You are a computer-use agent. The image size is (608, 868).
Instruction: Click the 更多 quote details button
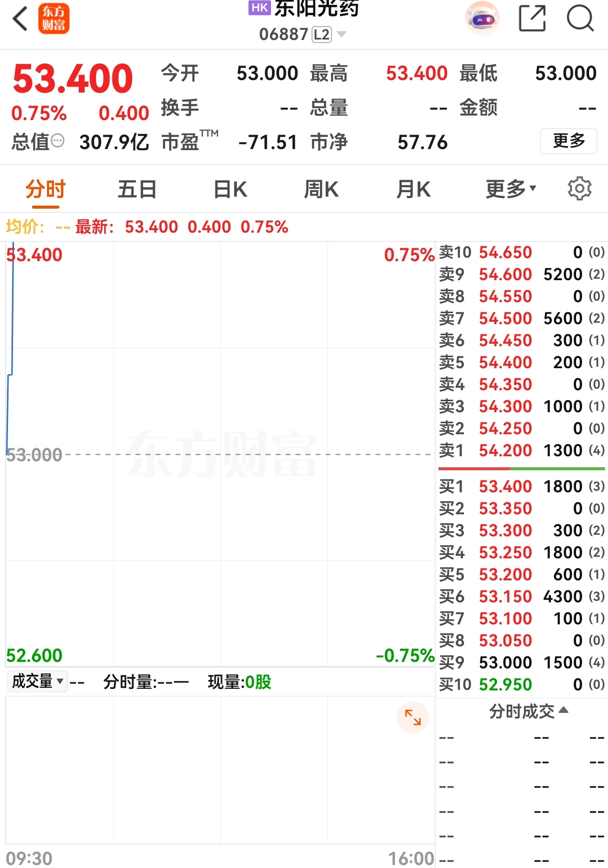click(568, 141)
